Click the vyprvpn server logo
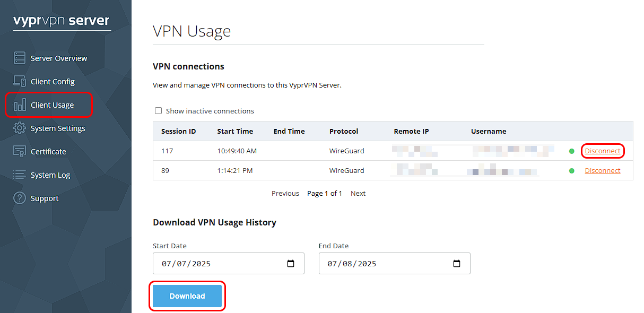This screenshot has width=644, height=313. [x=62, y=21]
